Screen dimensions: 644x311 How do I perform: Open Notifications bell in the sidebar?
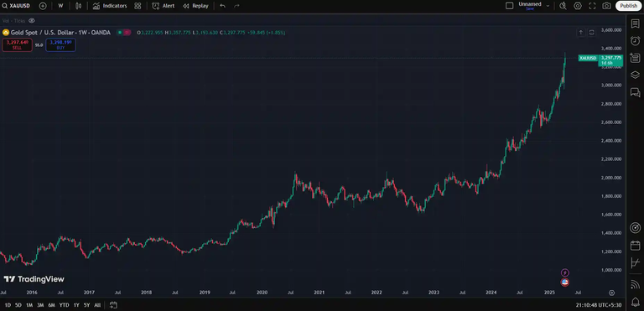pyautogui.click(x=635, y=302)
